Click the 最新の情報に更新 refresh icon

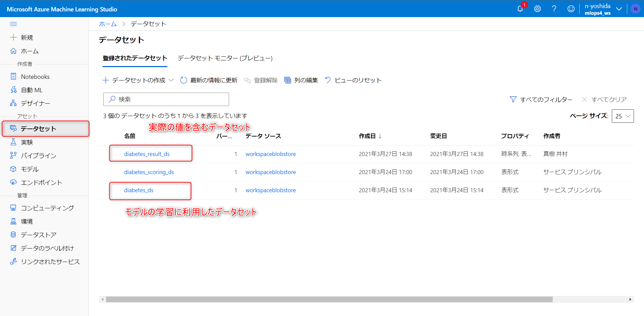183,80
